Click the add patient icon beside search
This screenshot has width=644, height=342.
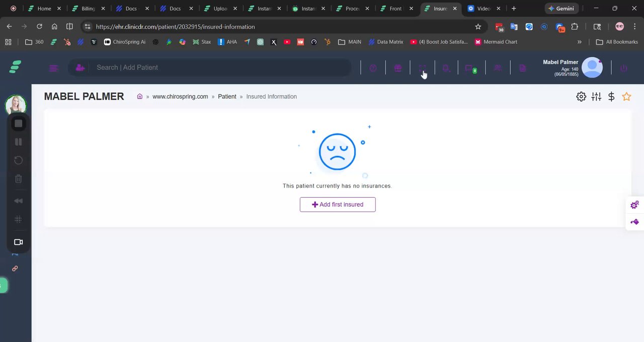[x=80, y=67]
